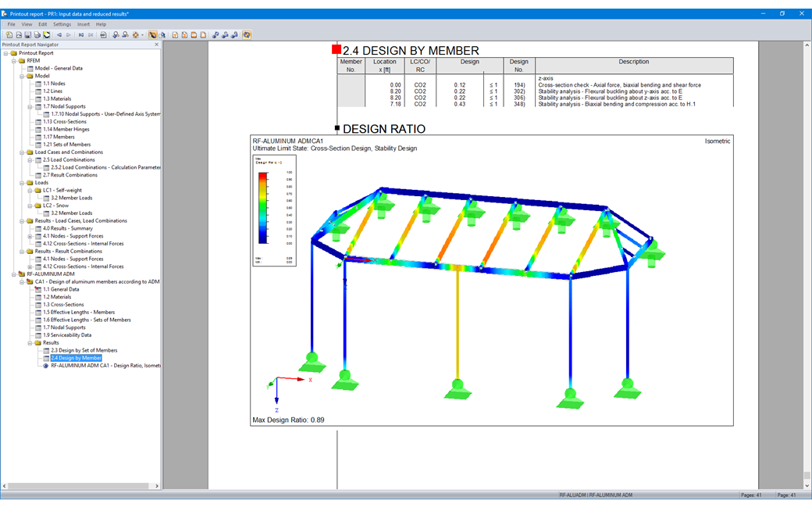Click first orange page layout icon

coord(175,34)
